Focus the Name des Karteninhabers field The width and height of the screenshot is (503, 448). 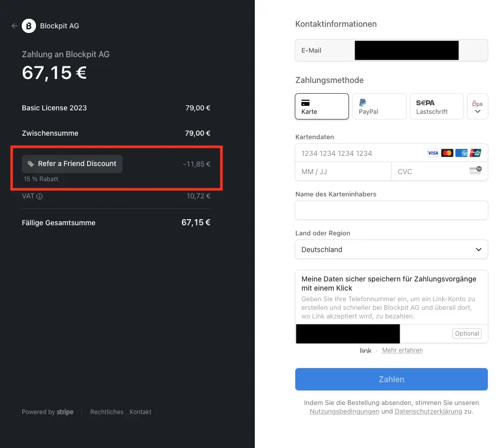click(x=391, y=210)
